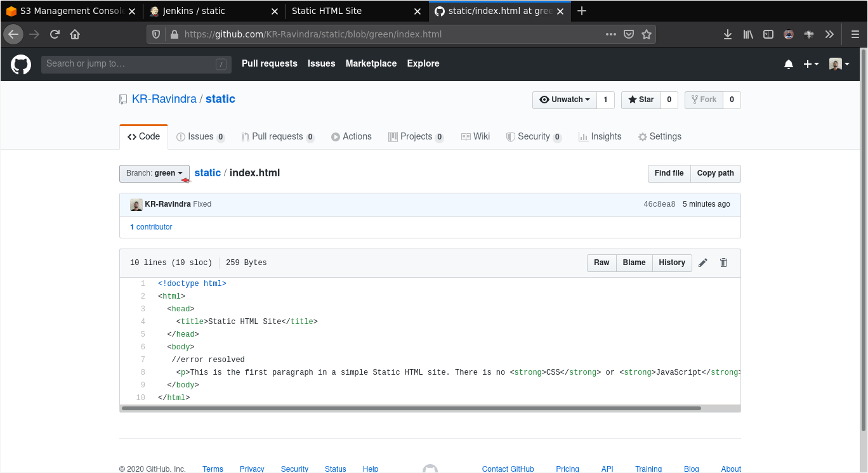Open the Actions tab

coord(352,136)
